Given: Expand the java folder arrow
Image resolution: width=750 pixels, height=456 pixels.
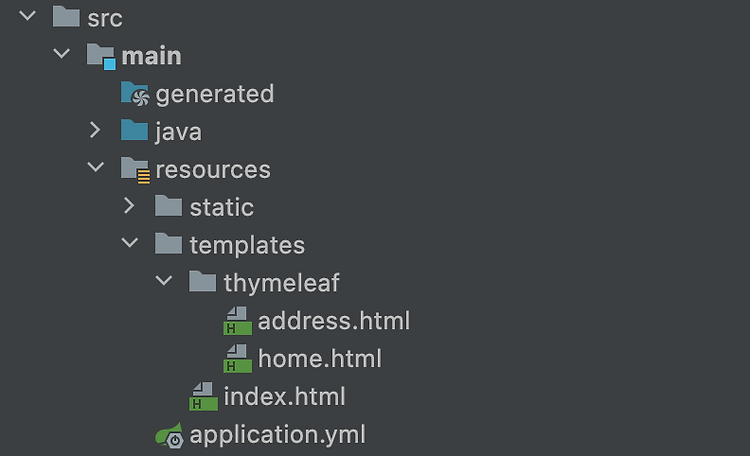Looking at the screenshot, I should pyautogui.click(x=95, y=130).
